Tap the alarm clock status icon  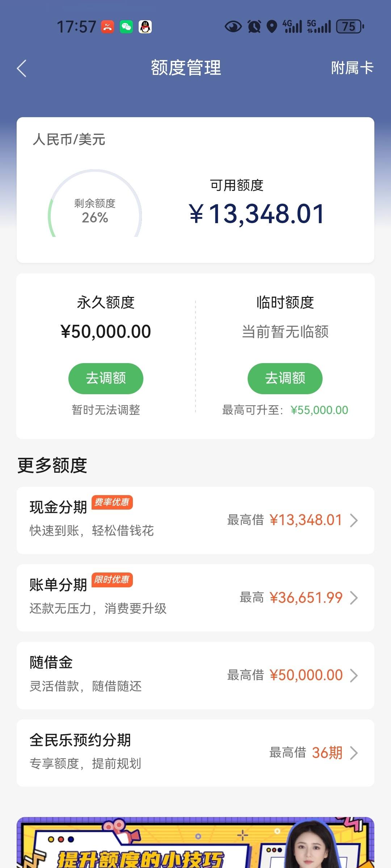point(254,27)
